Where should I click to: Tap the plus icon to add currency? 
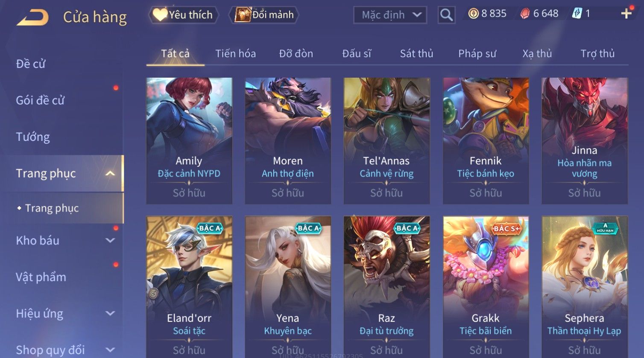[x=626, y=14]
